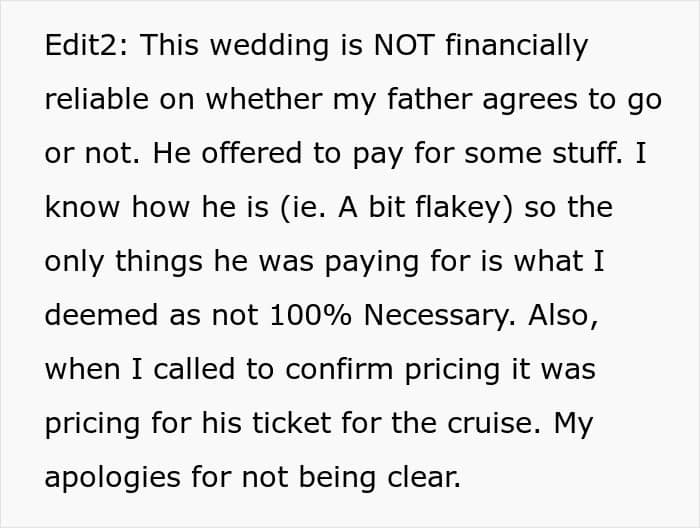Click the capitalized word "NOT"
Viewport: 700px width, 528px height.
tap(373, 46)
